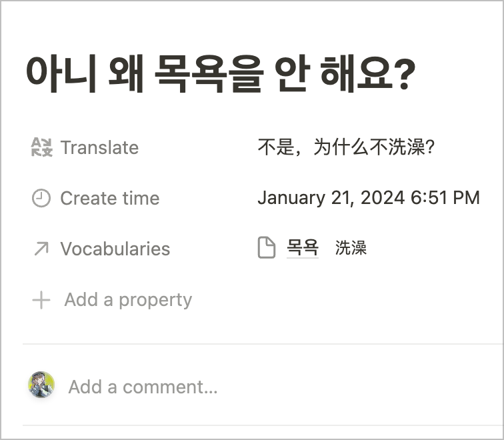Screen dimensions: 504x440
Task: Open the linked 목욕 vocabulary page
Action: click(302, 248)
